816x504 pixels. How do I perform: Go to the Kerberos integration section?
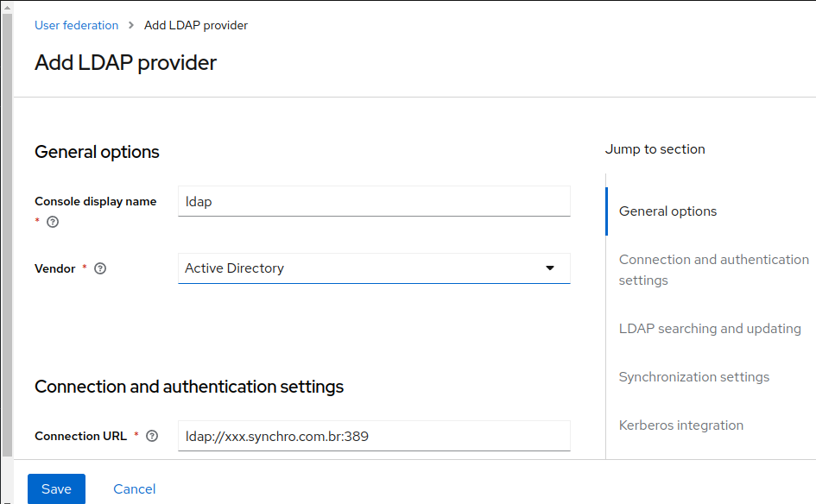coord(680,425)
